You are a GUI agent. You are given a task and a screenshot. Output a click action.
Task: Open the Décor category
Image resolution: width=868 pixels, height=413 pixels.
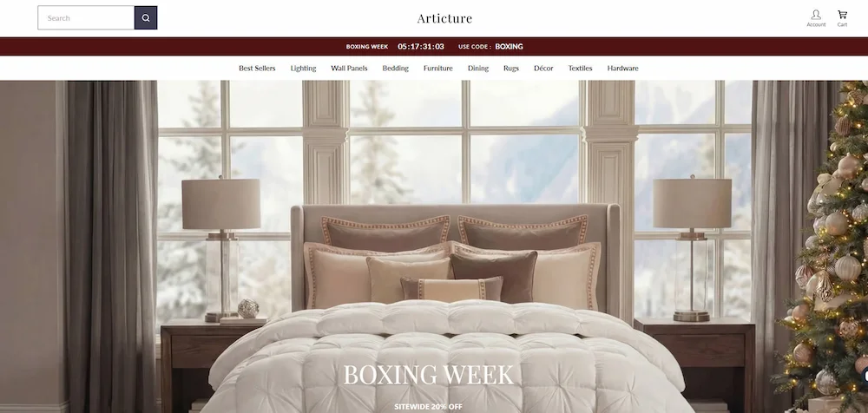[543, 68]
